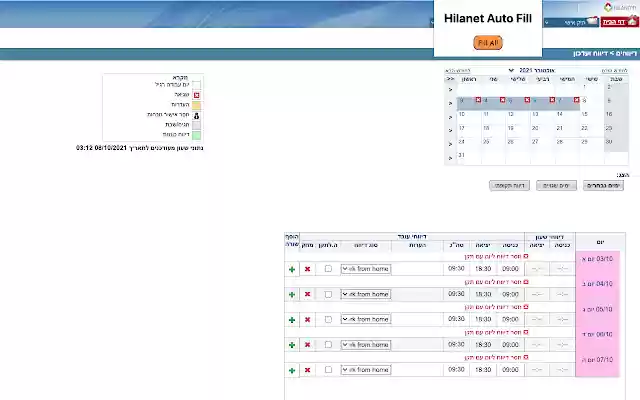Tick the checkbox in the 03/10 row
The height and width of the screenshot is (400, 640).
(x=328, y=269)
